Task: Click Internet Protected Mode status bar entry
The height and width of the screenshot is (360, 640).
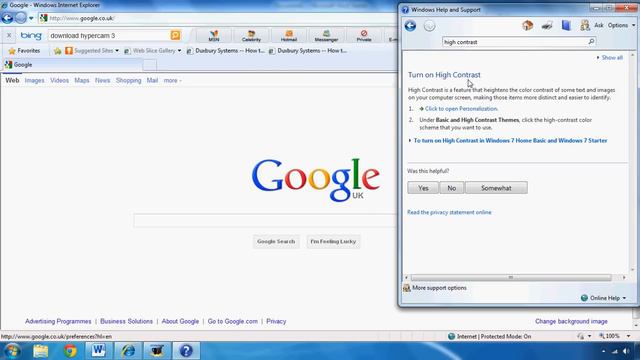Action: (489, 336)
